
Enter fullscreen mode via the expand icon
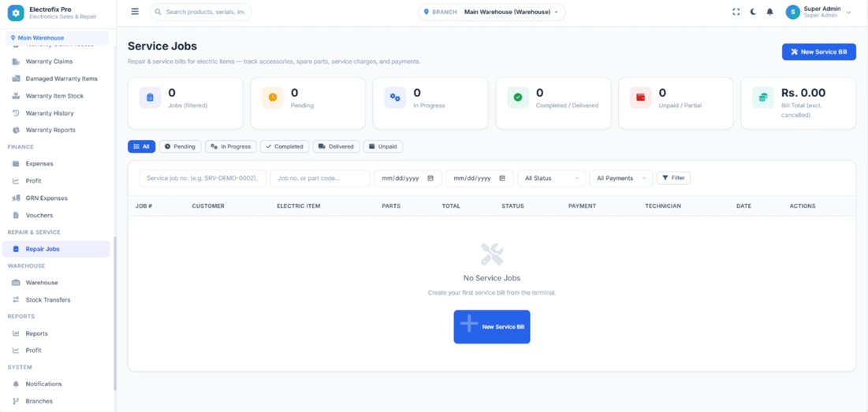pos(736,12)
